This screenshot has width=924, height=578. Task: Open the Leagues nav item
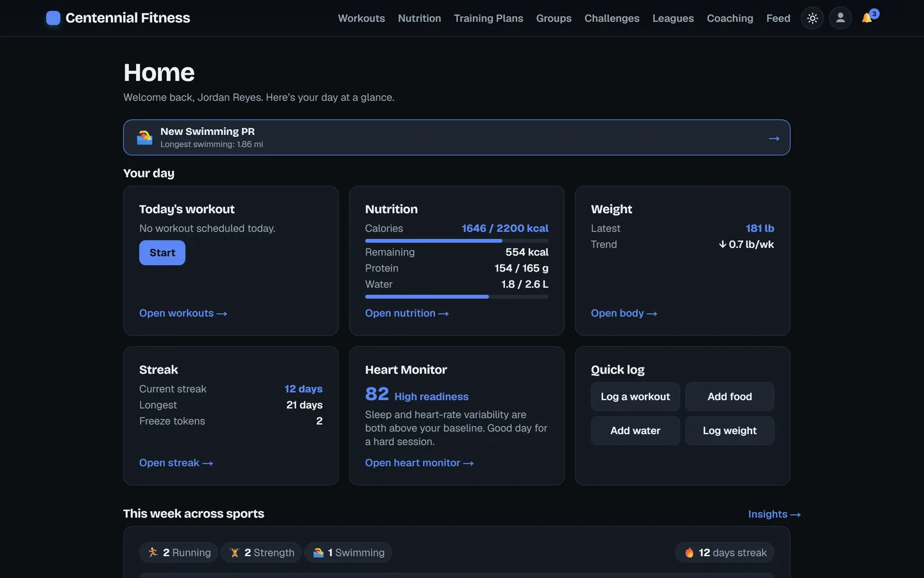point(673,18)
